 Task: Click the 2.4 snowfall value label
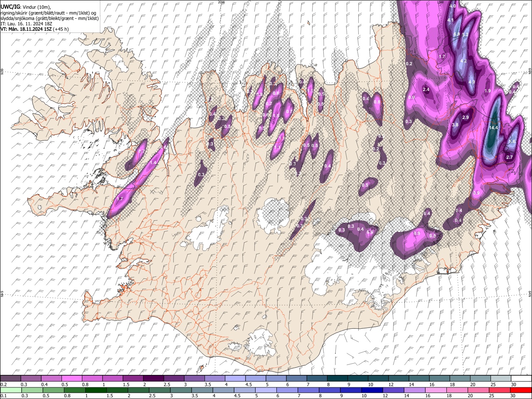point(426,89)
